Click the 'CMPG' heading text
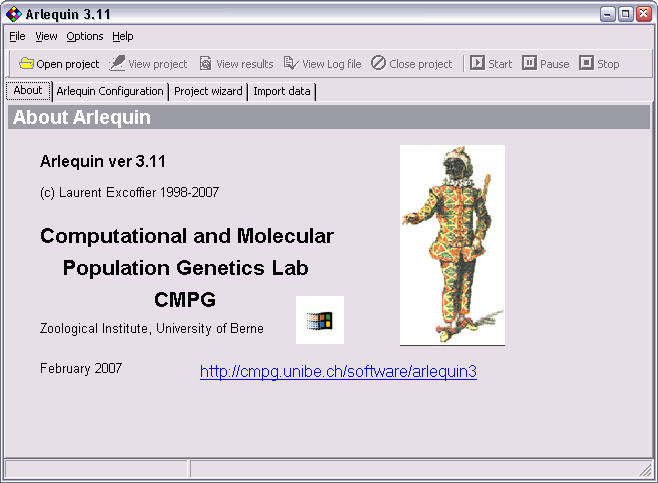658x483 pixels. [185, 300]
